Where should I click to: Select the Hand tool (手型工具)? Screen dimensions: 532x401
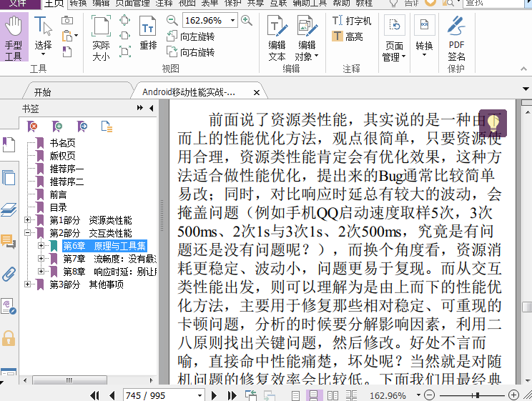point(14,37)
